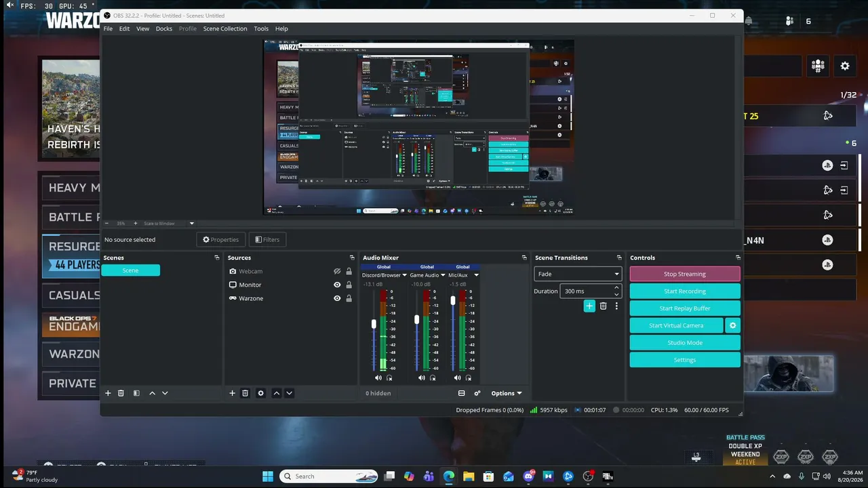Image resolution: width=868 pixels, height=488 pixels.
Task: Mute the Discord/Browser audio channel
Action: coord(378,378)
